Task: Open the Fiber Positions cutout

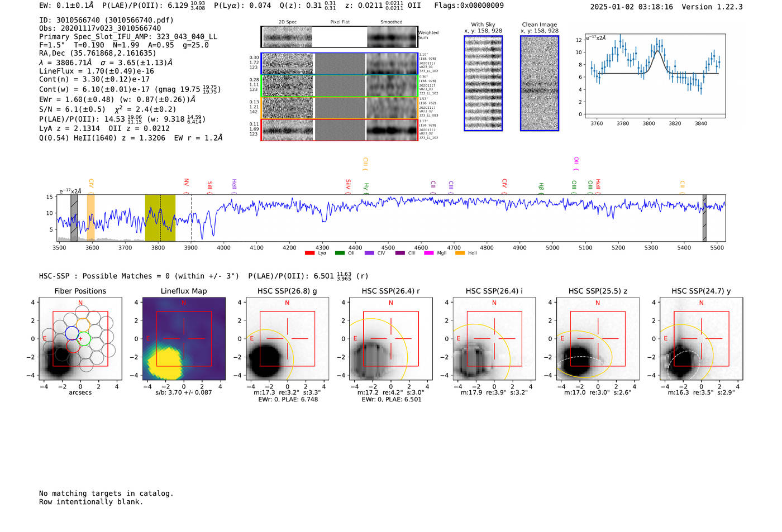Action: (x=80, y=339)
